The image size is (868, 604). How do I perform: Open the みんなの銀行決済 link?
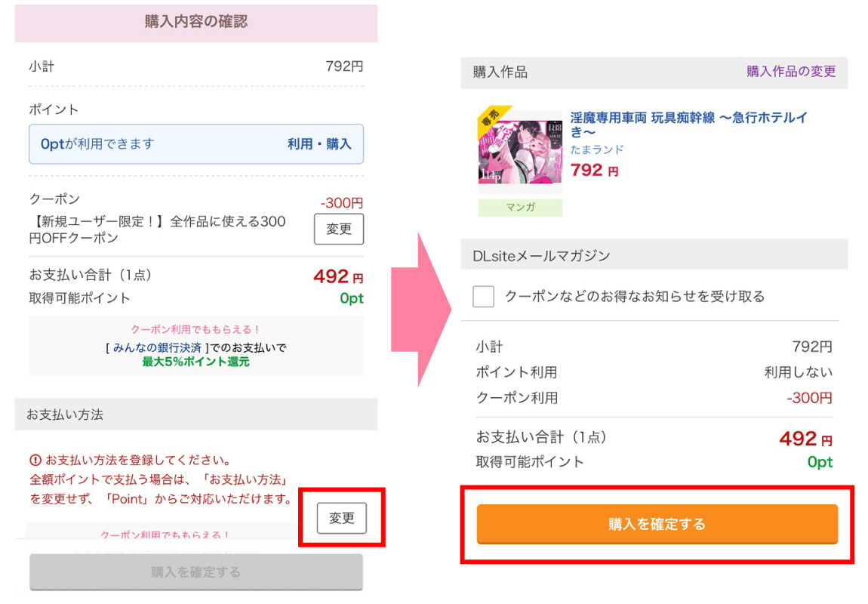pos(157,348)
